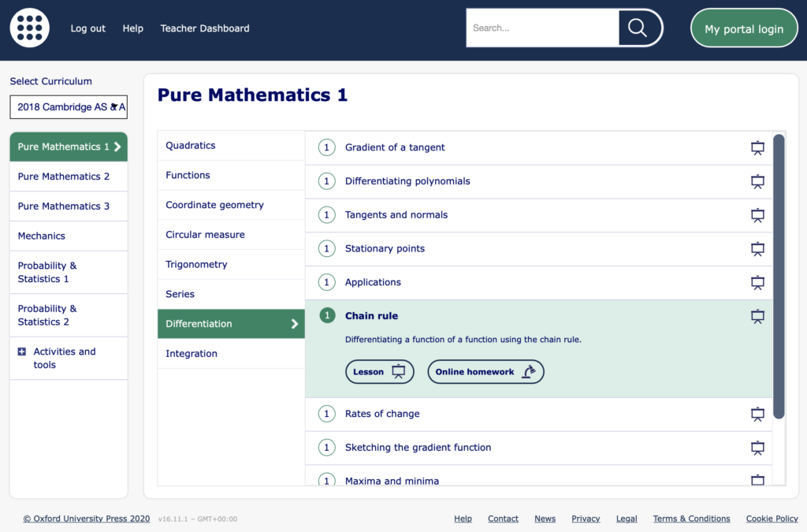Click the presentation icon next to Applications

[757, 282]
